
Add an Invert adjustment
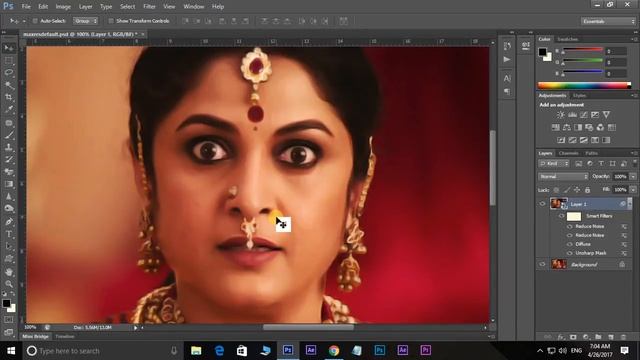pos(561,140)
